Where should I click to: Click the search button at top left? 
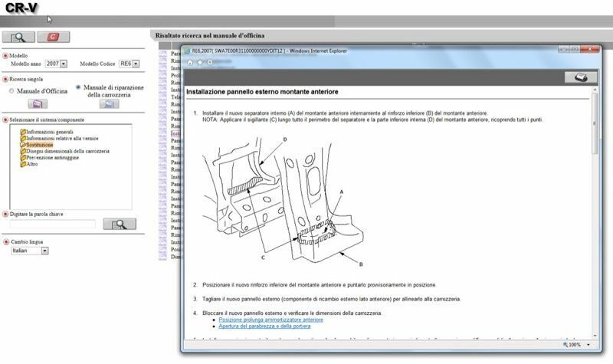[18, 37]
